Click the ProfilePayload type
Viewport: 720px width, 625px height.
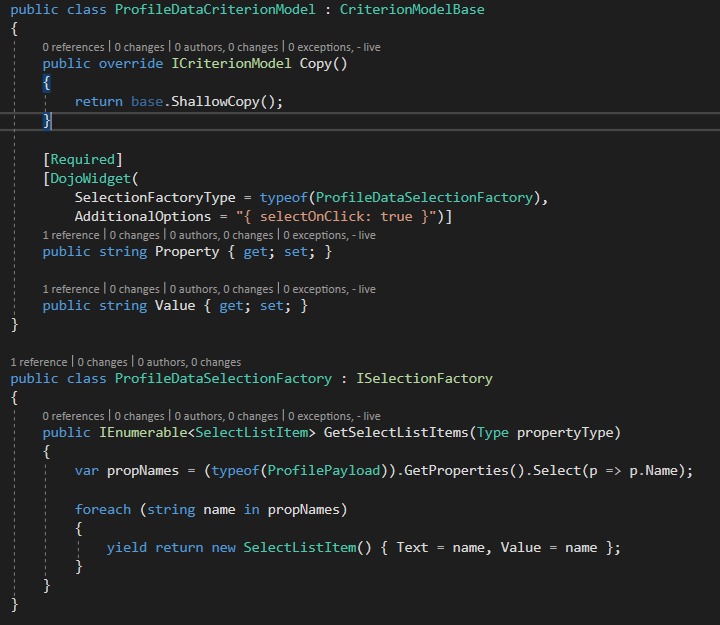click(x=324, y=471)
